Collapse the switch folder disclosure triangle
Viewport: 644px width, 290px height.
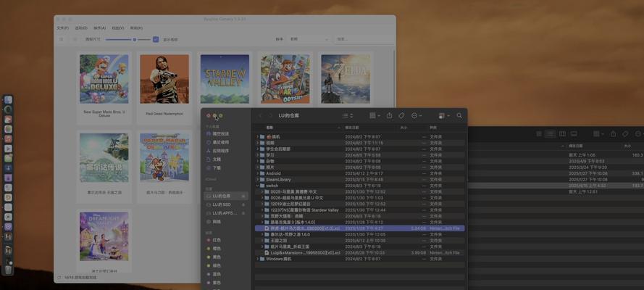tap(256, 186)
